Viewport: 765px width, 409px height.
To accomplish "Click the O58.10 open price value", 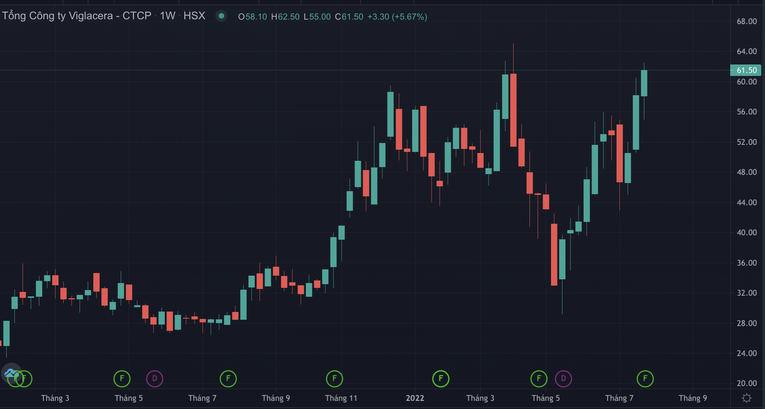I will (253, 17).
